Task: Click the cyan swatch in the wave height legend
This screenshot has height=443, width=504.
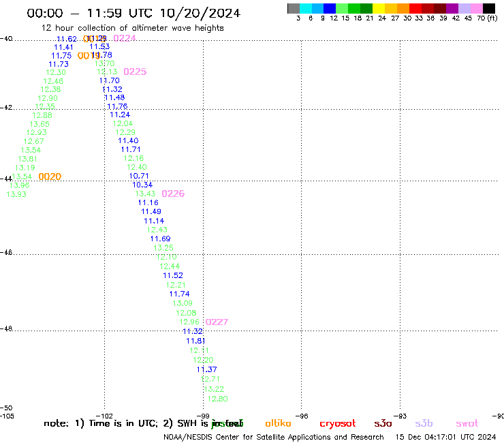Action: [x=306, y=8]
